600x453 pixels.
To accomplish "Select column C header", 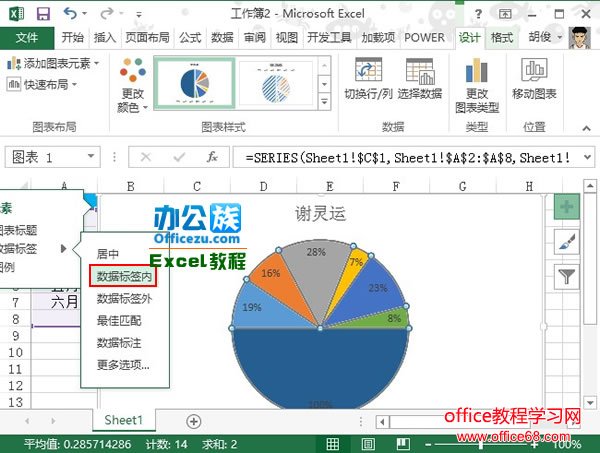I will click(197, 186).
